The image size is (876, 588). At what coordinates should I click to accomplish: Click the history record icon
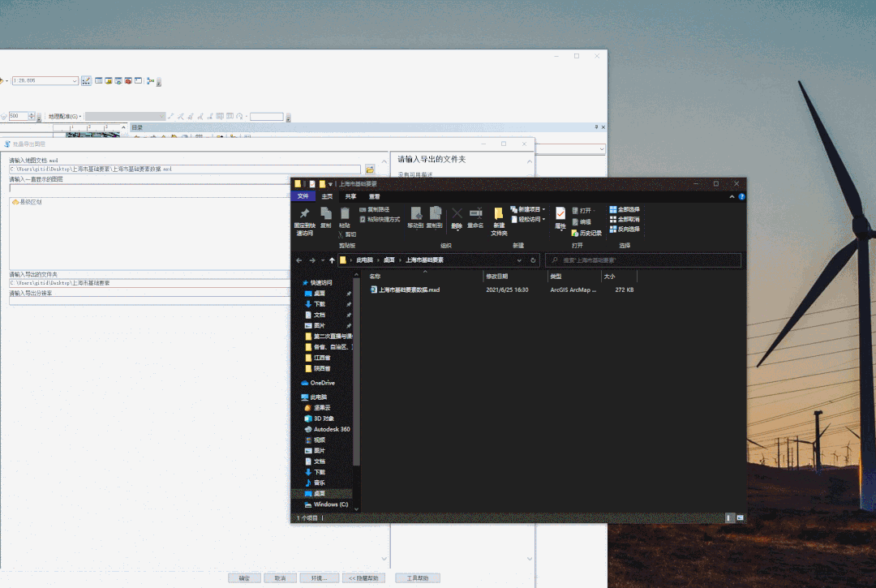coord(586,233)
